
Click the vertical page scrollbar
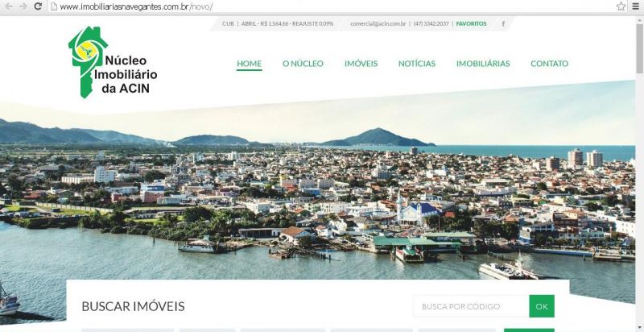(639, 173)
